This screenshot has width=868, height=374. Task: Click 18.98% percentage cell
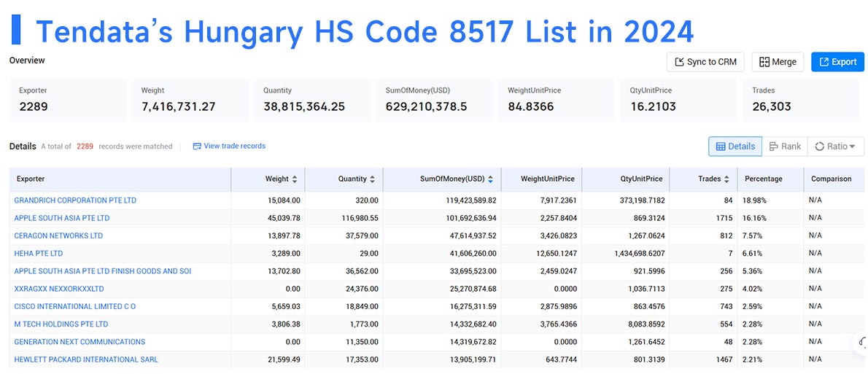pyautogui.click(x=755, y=200)
